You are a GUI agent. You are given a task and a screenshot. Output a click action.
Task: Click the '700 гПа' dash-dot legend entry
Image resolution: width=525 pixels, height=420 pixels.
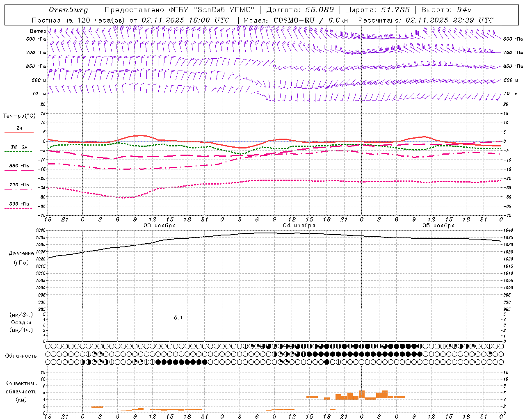click(x=19, y=185)
